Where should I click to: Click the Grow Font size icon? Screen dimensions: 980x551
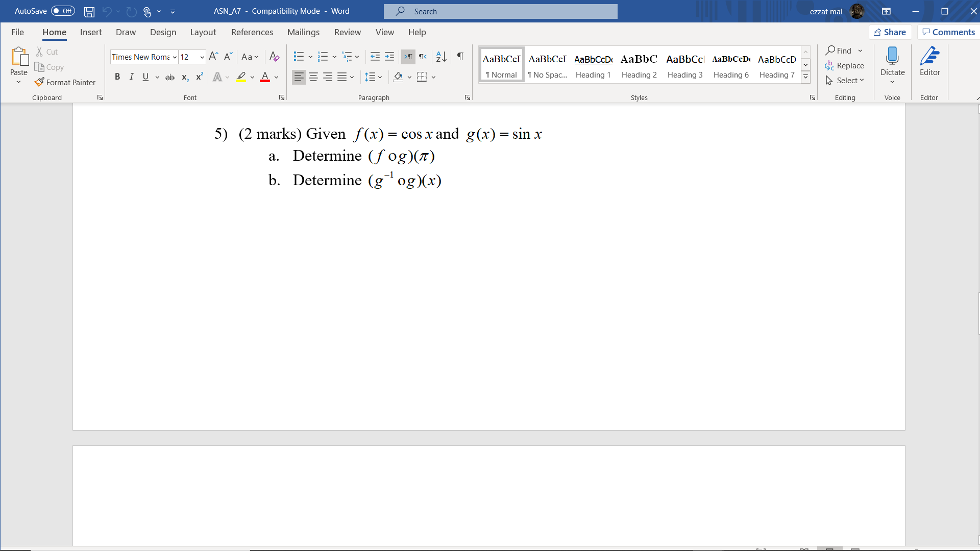pos(213,57)
